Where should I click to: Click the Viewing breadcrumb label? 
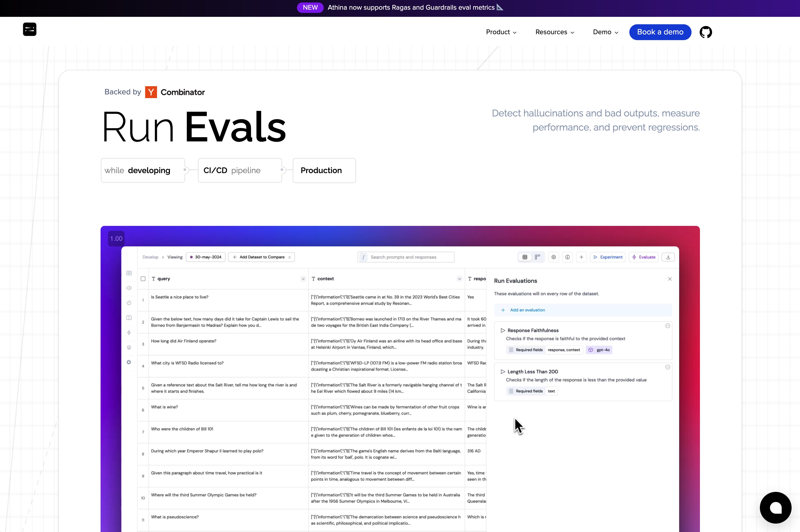tap(175, 257)
